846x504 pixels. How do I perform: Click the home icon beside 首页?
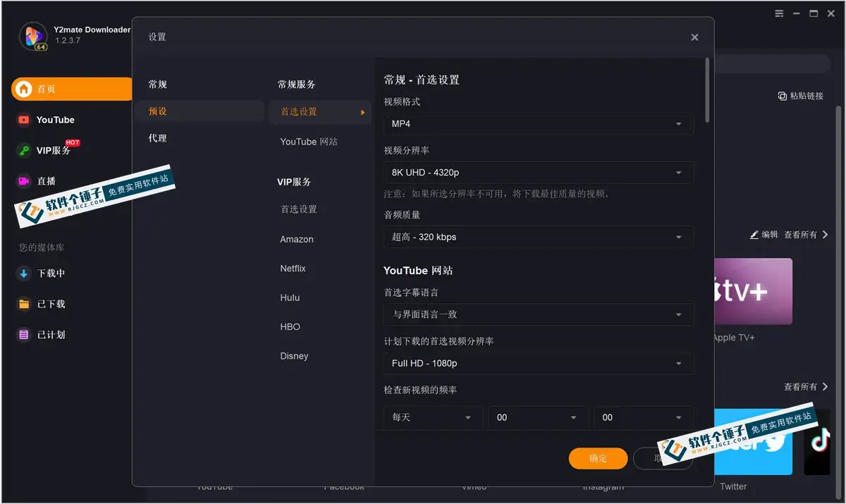24,89
